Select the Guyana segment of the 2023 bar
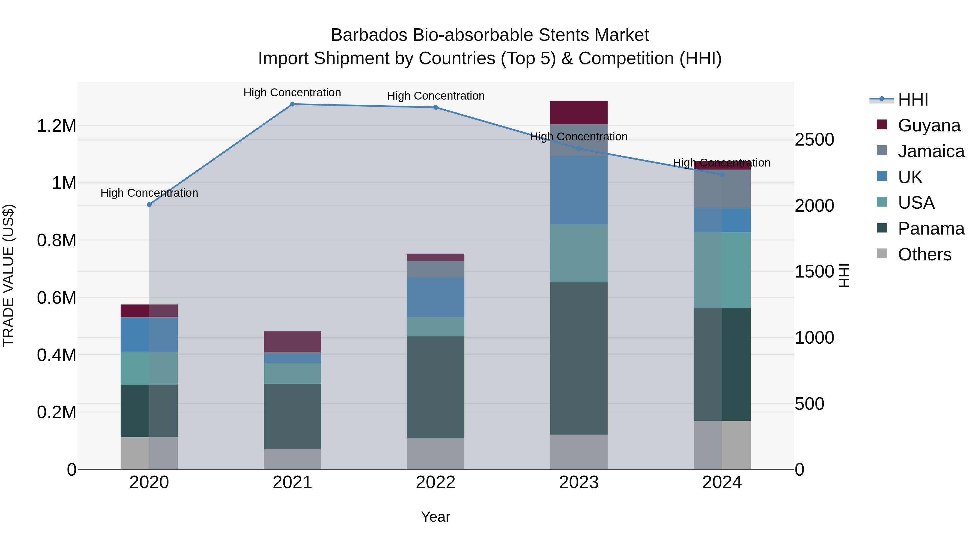The width and height of the screenshot is (980, 551). tap(579, 113)
